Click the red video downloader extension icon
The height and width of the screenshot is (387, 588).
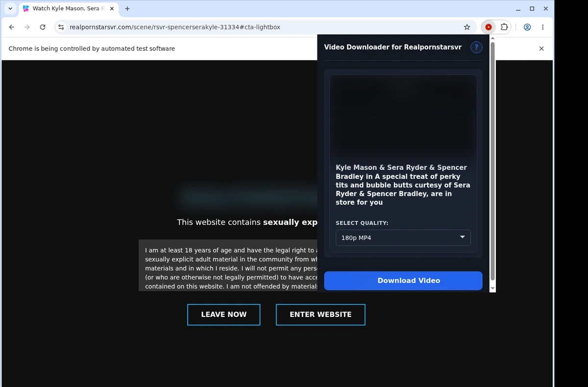click(489, 27)
